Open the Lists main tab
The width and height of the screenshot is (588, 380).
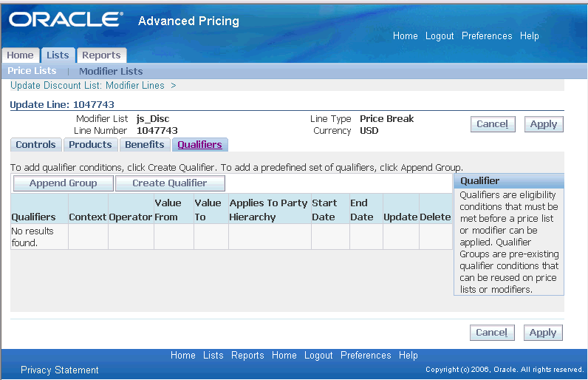click(58, 55)
